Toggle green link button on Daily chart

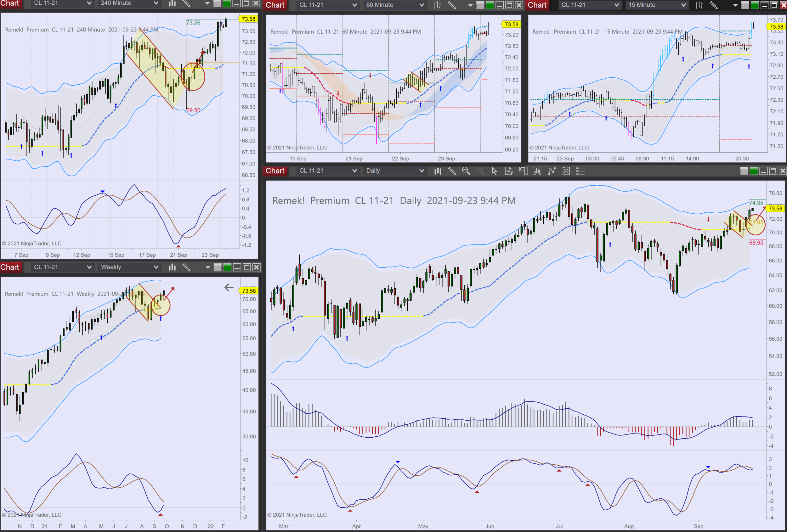(x=754, y=171)
